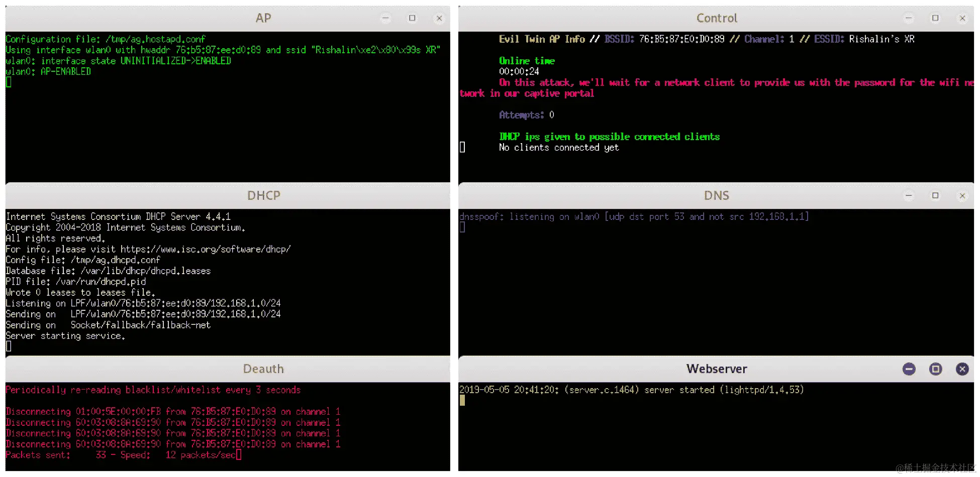This screenshot has height=477, width=980.
Task: Maximize the Webserver terminal window
Action: point(935,369)
